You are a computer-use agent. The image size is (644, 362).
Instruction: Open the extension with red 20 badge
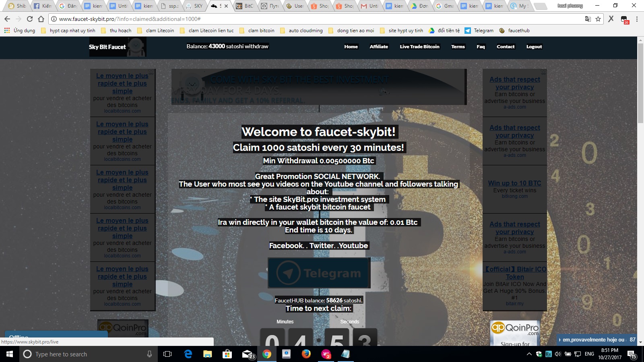[624, 19]
